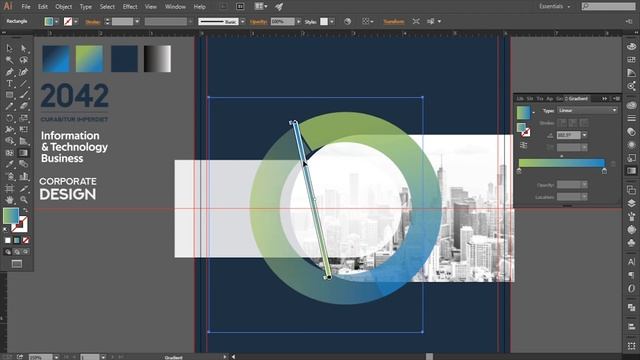Open the Object menu
Viewport: 640px width, 360px height.
[63, 7]
